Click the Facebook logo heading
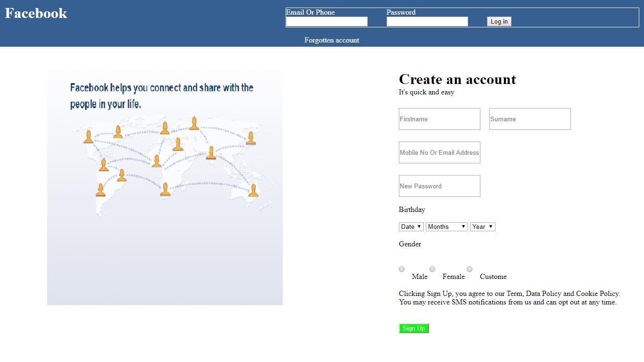The image size is (644, 362). tap(36, 13)
